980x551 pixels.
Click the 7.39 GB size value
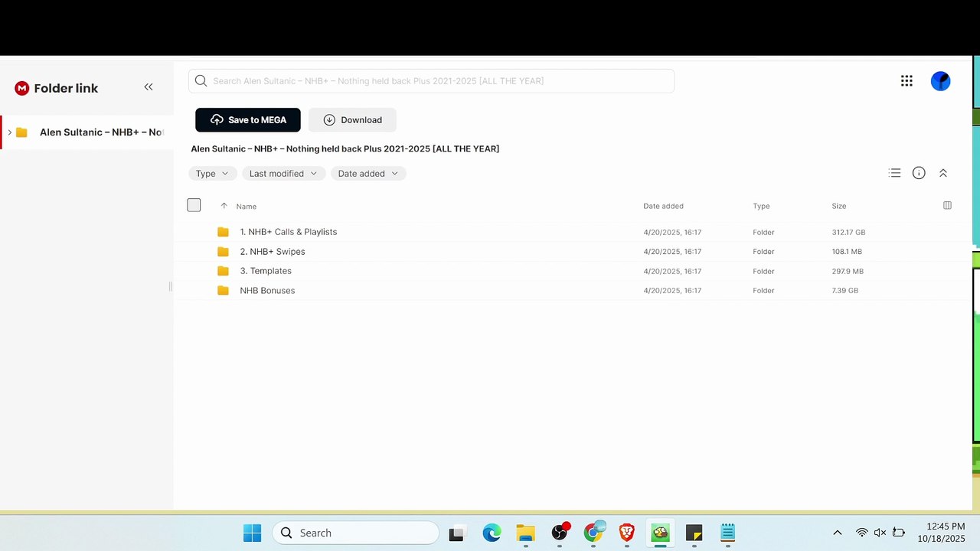(x=844, y=291)
